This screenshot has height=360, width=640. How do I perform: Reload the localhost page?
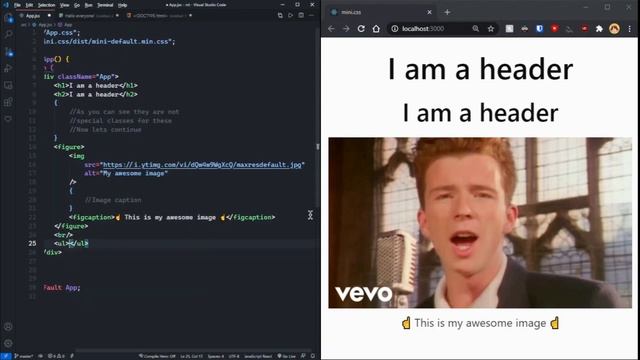point(361,29)
